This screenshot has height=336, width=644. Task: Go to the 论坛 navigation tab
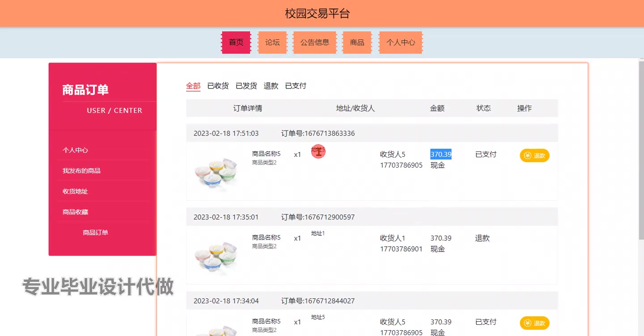tap(272, 42)
